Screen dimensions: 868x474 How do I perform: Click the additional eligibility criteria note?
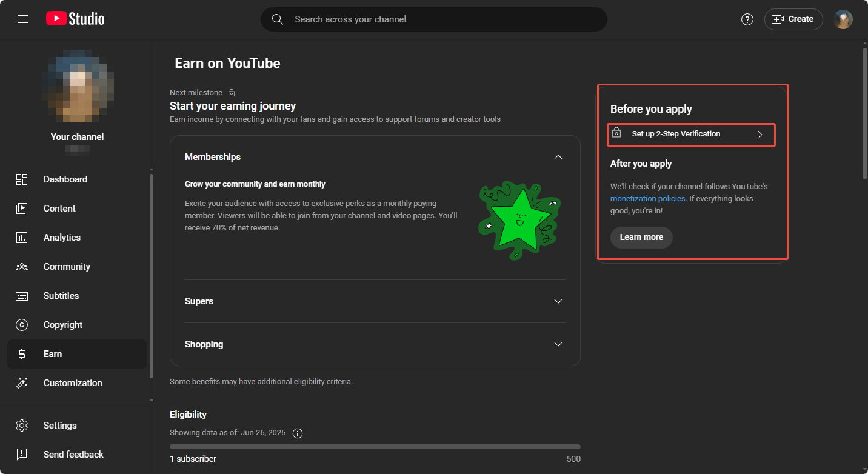click(261, 382)
